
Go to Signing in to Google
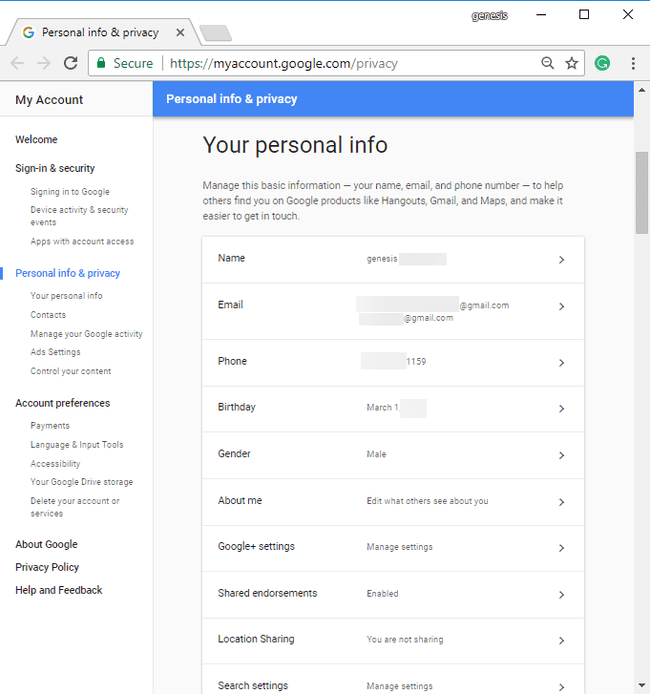(x=70, y=192)
